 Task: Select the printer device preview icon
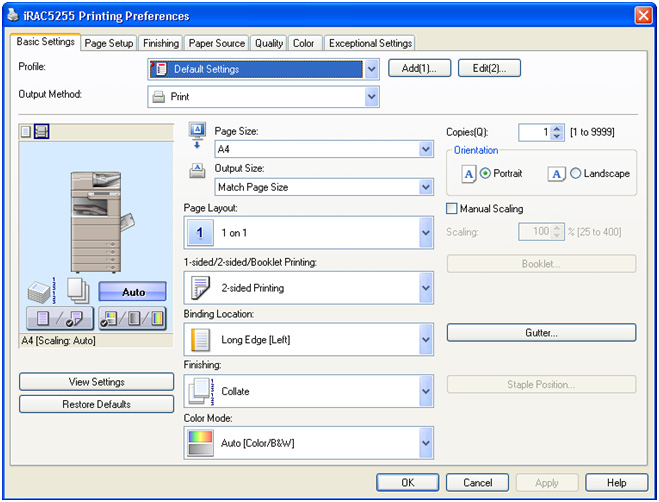point(41,132)
